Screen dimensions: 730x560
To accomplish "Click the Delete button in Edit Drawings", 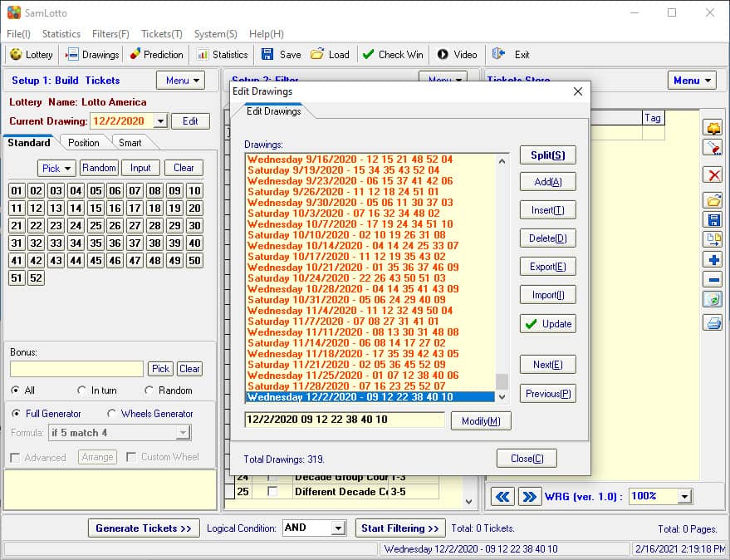I will (548, 238).
